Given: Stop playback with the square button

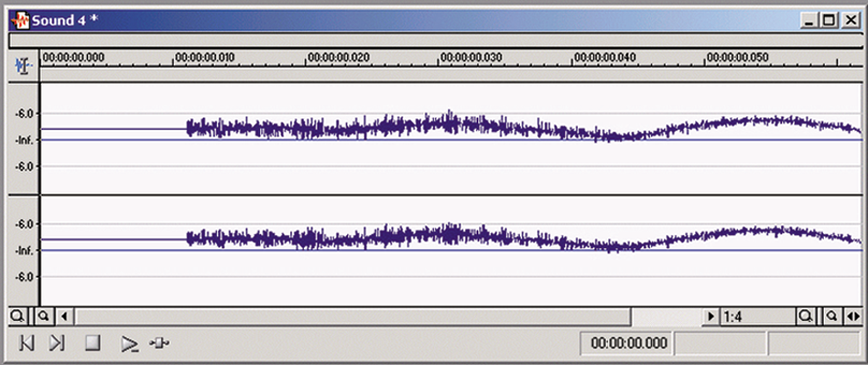Looking at the screenshot, I should click(92, 343).
